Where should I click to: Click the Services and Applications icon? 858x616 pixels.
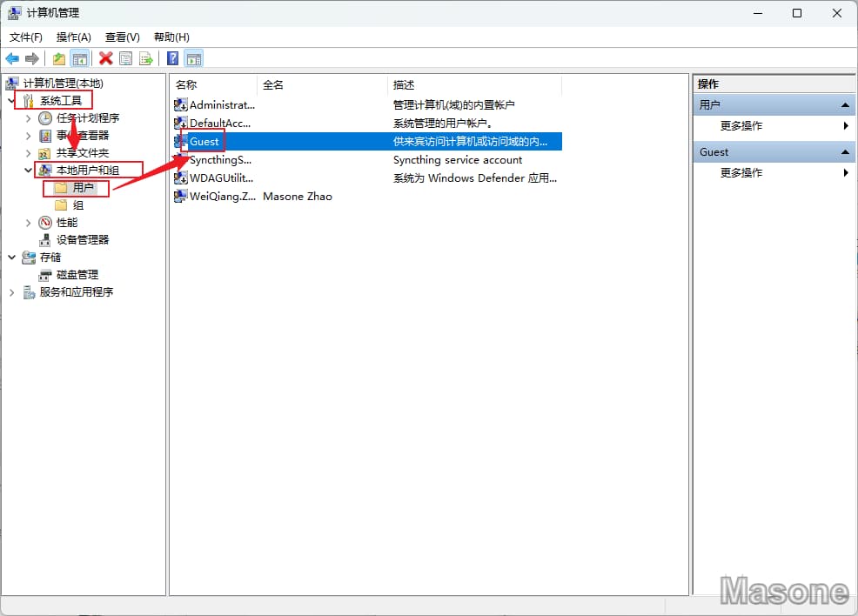coord(29,292)
